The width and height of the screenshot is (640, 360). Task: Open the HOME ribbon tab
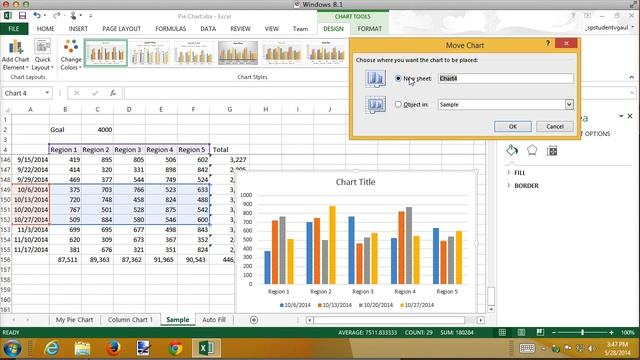(x=45, y=29)
